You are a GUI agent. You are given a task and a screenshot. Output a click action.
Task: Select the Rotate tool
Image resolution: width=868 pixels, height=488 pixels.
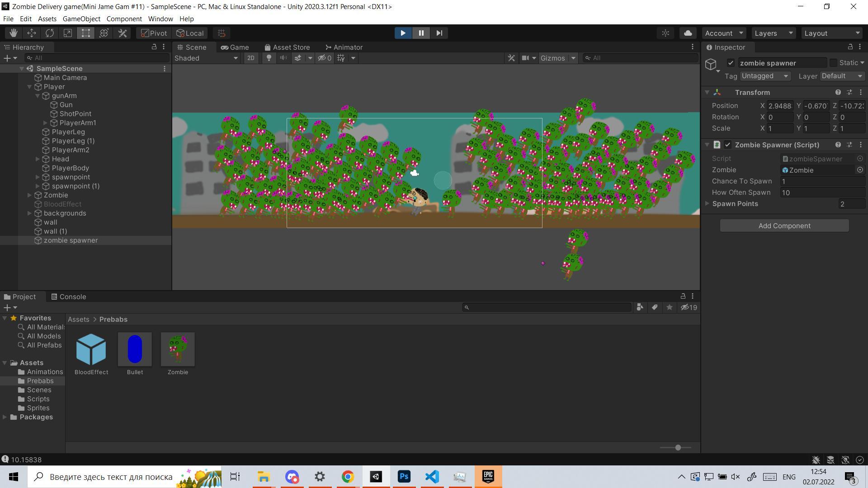point(50,33)
